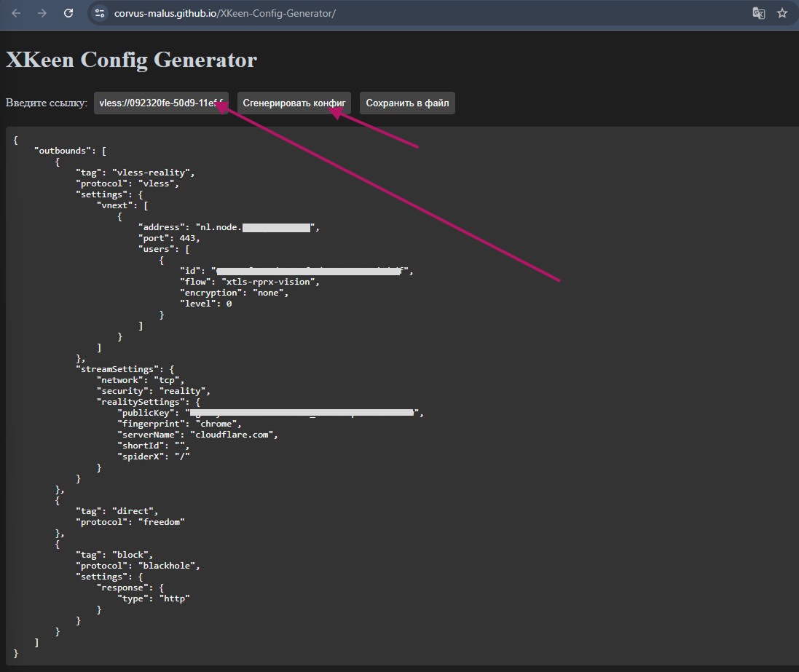Click the "protocol": "blackhole" line
Screen dimensions: 799x672
pyautogui.click(x=138, y=566)
